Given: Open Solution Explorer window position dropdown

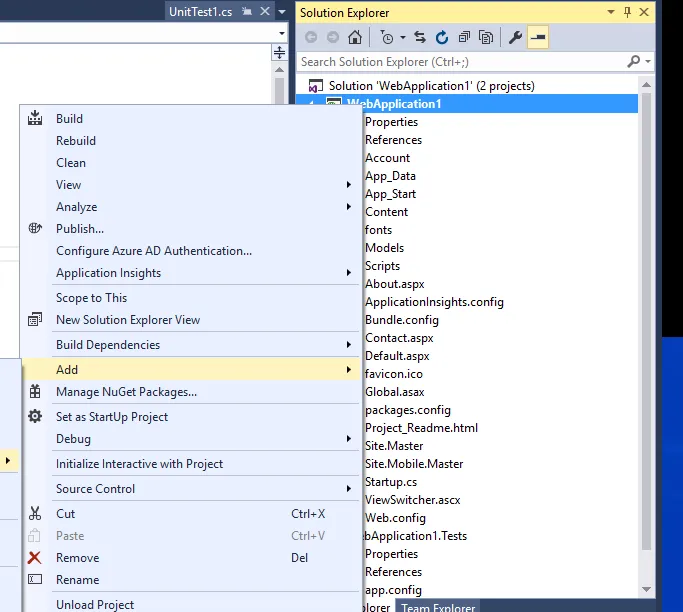Looking at the screenshot, I should pyautogui.click(x=611, y=12).
